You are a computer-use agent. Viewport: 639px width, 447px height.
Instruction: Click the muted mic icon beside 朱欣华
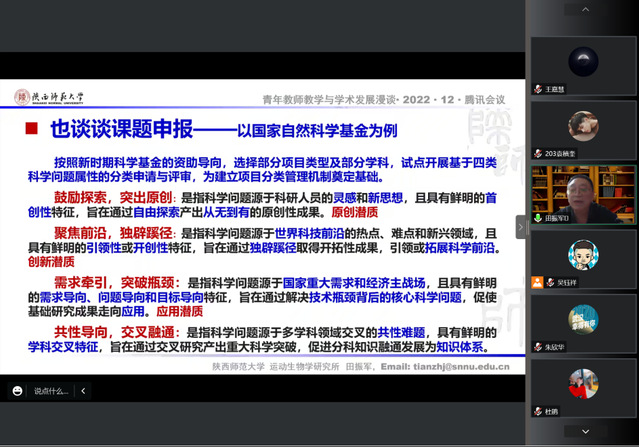[x=537, y=345]
